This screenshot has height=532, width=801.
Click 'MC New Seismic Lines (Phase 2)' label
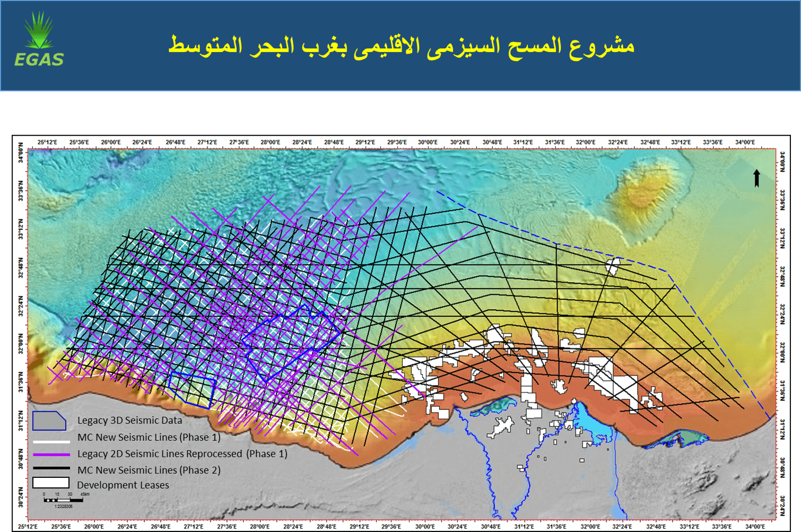click(x=149, y=470)
